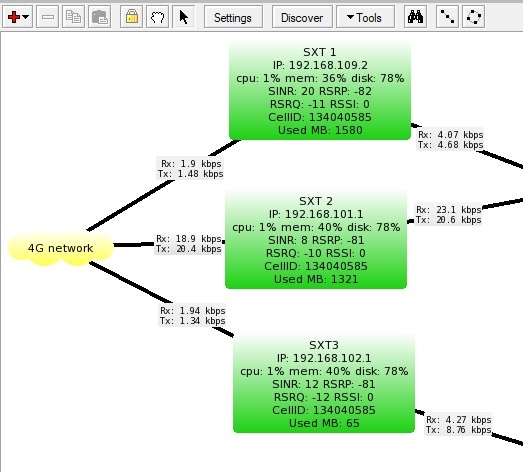Select the SXT 1 device node
The image size is (523, 472).
point(320,91)
